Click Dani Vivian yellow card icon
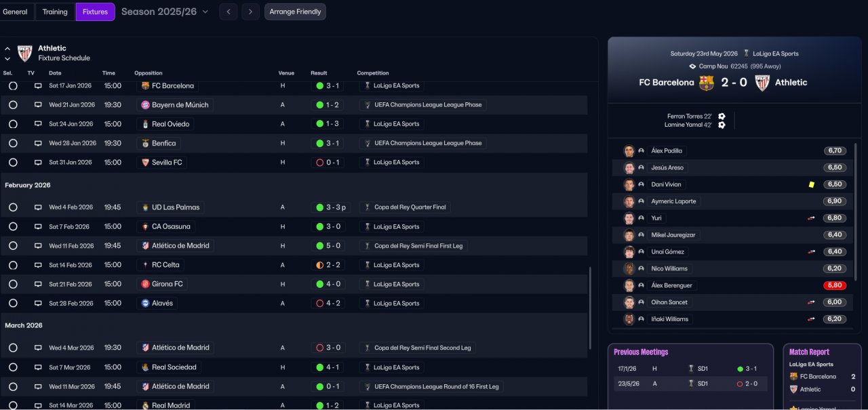This screenshot has width=868, height=410. [x=811, y=184]
